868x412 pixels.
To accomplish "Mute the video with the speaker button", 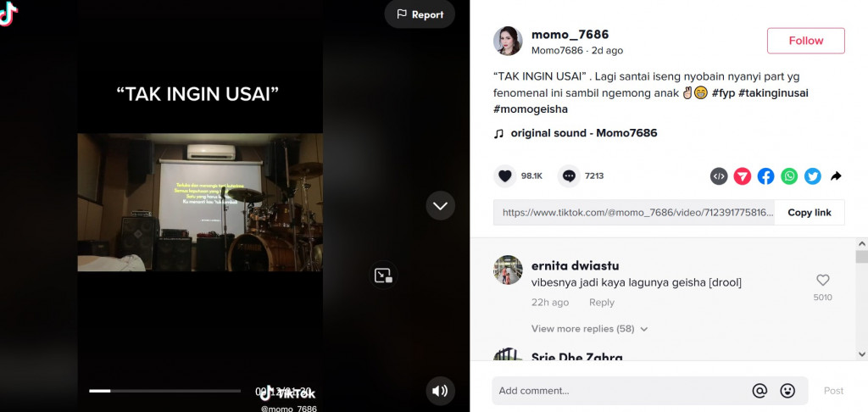I will (440, 391).
